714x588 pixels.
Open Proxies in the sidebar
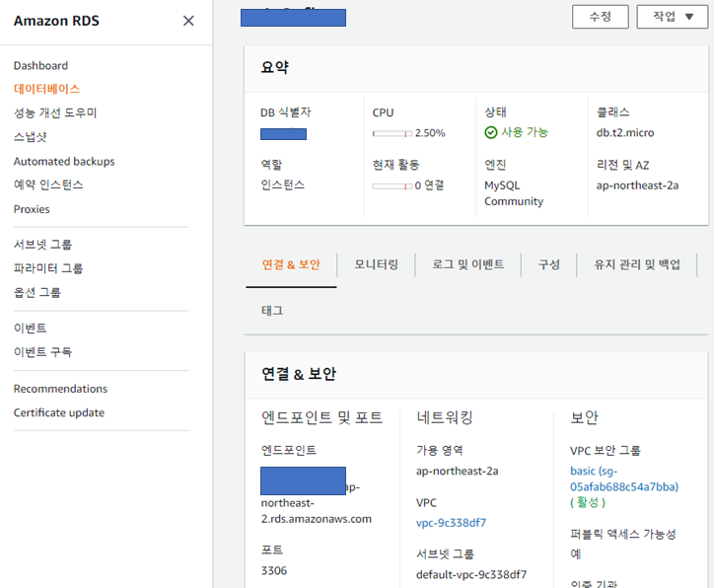(x=32, y=209)
